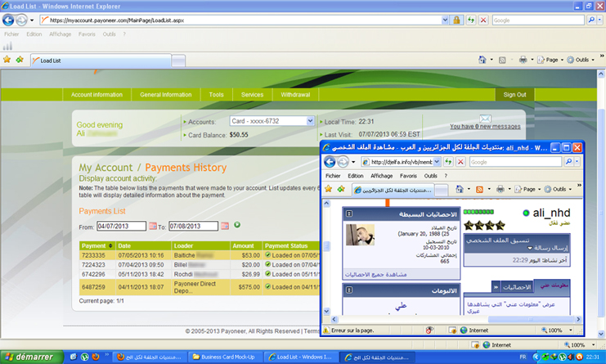Open calendar icon beside From date field

pos(153,226)
